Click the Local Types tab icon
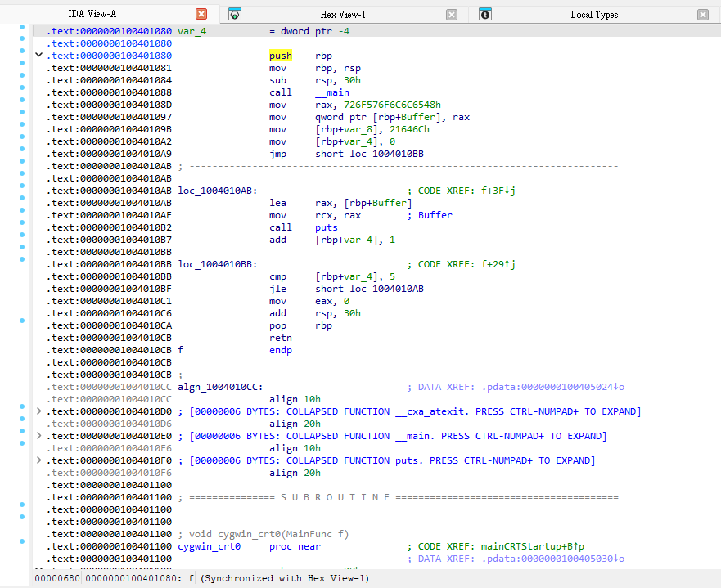Viewport: 721px width, 588px height. pyautogui.click(x=485, y=15)
